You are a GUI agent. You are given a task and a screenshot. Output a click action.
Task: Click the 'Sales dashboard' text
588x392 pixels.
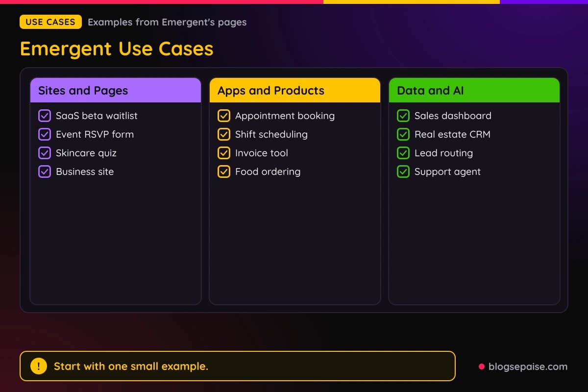(x=453, y=116)
